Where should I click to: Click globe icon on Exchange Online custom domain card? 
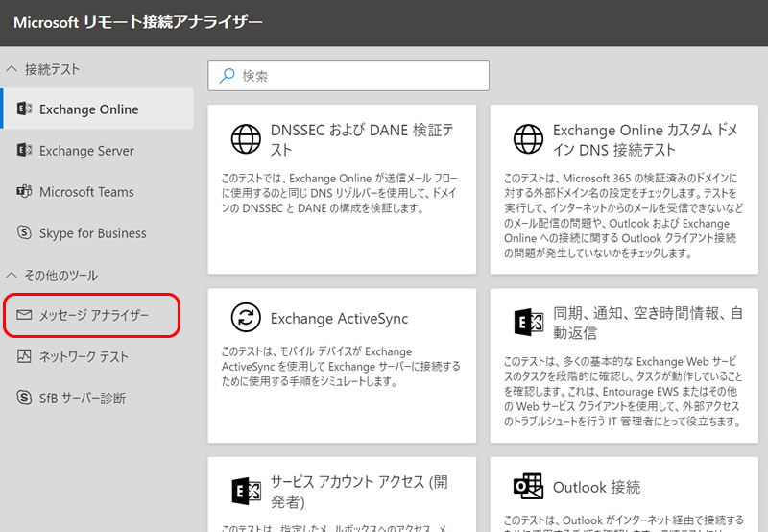528,140
